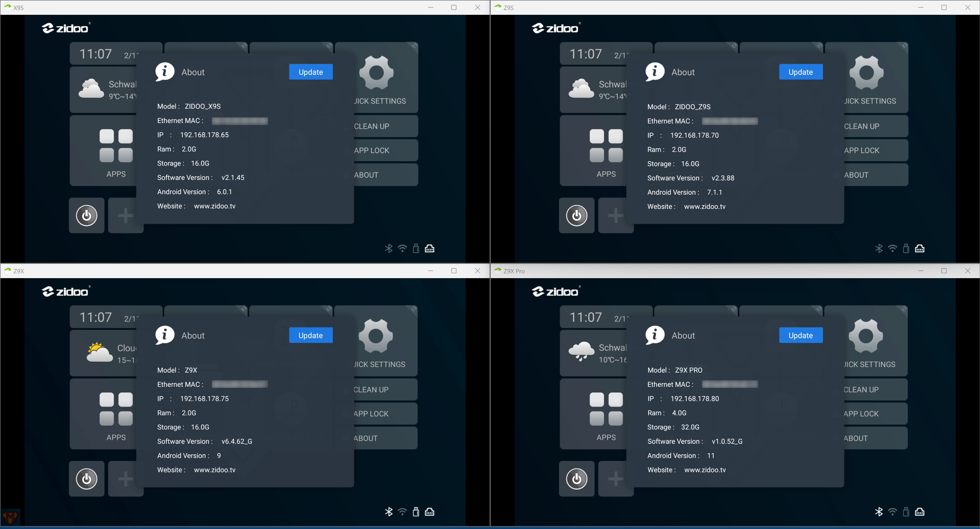Click the lock icon on X9S status bar
Screen dimensions: 980x529
[x=416, y=249]
